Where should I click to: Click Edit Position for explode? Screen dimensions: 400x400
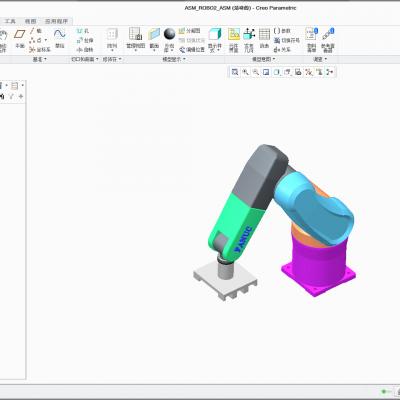point(192,50)
